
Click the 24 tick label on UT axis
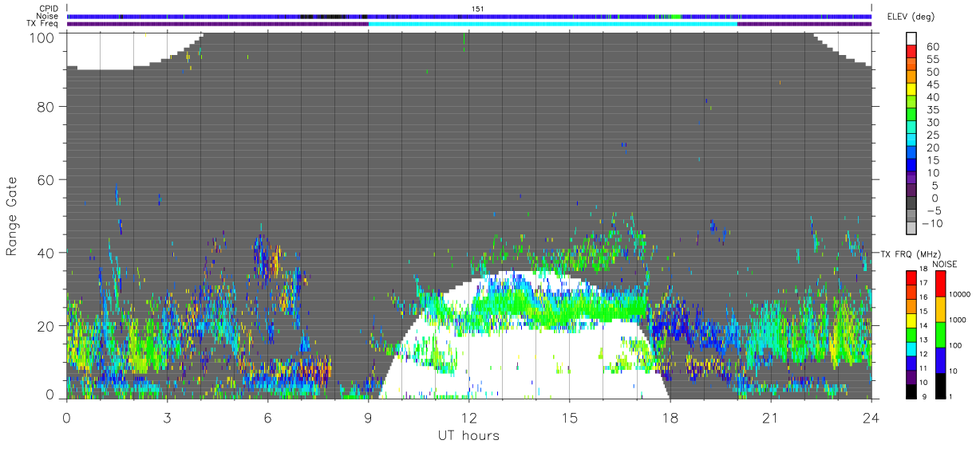tap(871, 418)
